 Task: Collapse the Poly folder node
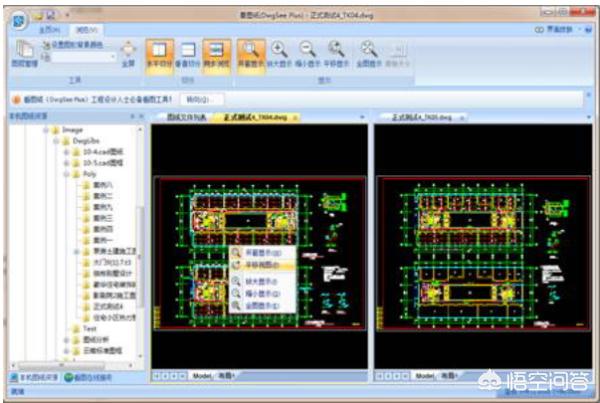pyautogui.click(x=66, y=174)
